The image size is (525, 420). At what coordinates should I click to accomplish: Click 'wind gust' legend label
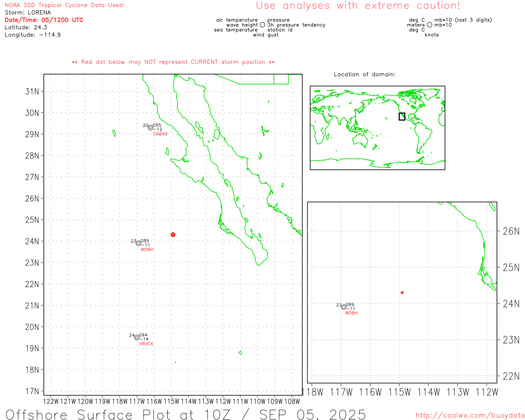(266, 35)
